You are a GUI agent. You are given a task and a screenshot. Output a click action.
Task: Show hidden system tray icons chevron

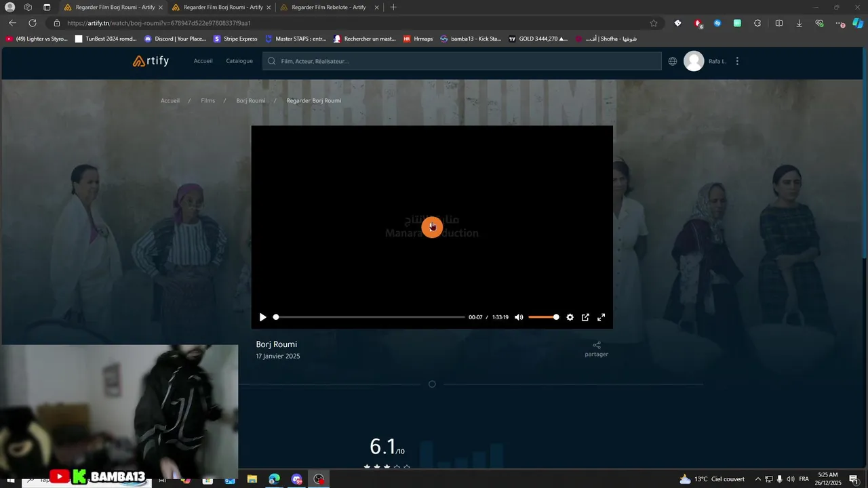click(758, 479)
